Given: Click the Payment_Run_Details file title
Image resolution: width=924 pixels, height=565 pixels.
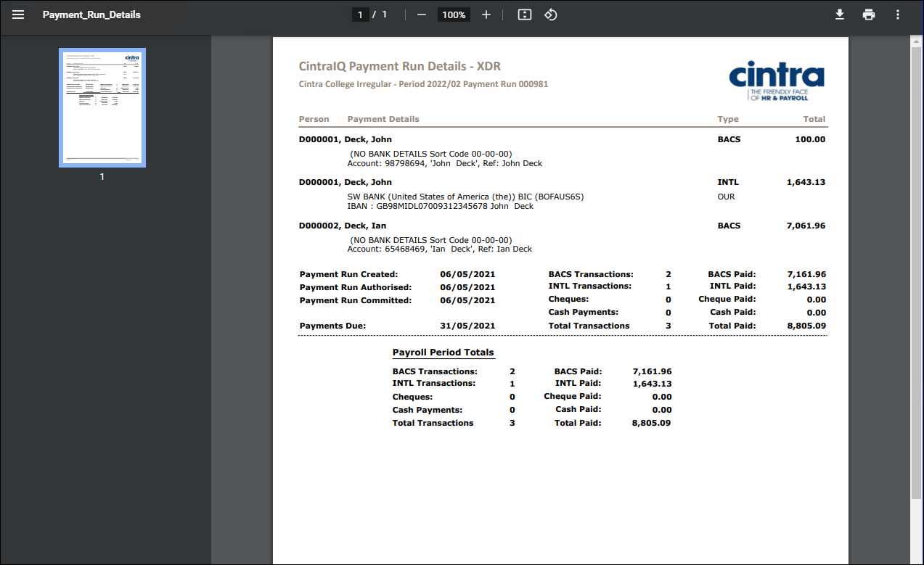Looking at the screenshot, I should (x=91, y=15).
